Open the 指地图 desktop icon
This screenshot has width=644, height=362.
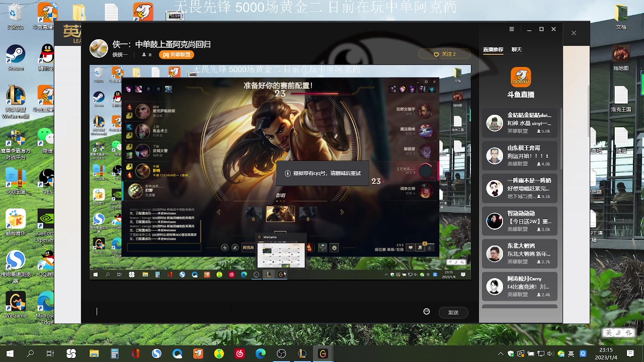621,57
